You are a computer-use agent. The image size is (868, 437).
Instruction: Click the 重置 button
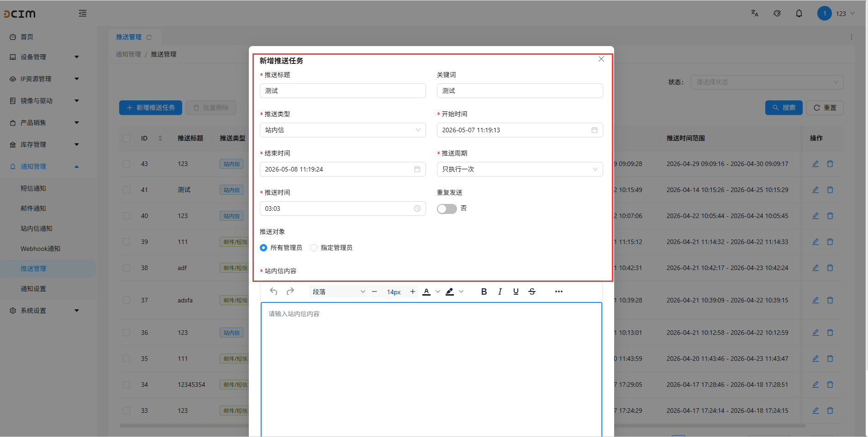[x=825, y=108]
